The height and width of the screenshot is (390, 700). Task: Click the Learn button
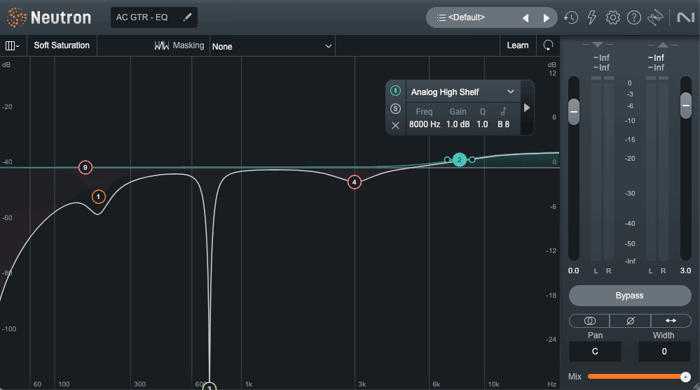point(517,46)
